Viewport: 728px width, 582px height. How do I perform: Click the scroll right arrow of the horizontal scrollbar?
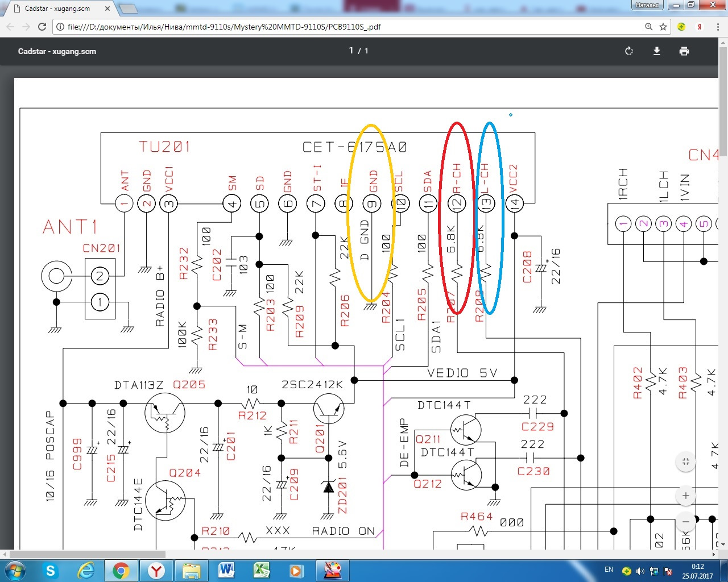pyautogui.click(x=714, y=554)
